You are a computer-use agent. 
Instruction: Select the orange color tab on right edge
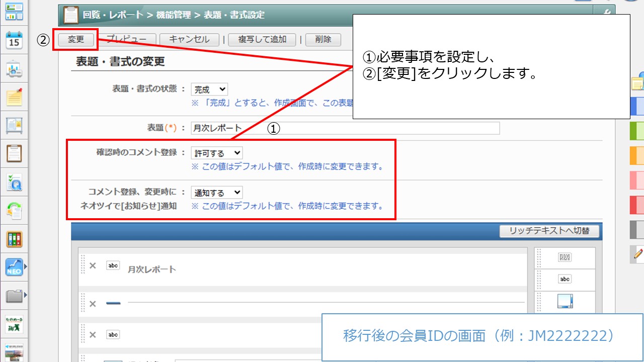click(637, 155)
